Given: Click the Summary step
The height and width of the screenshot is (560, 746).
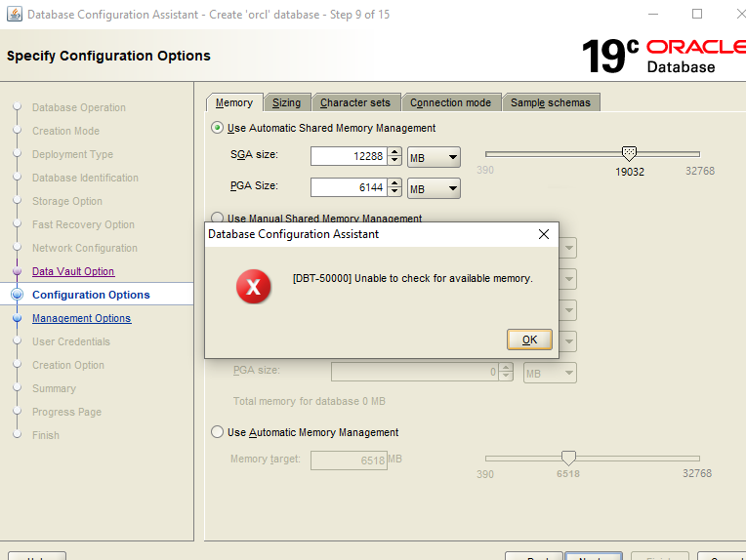Looking at the screenshot, I should coord(54,388).
